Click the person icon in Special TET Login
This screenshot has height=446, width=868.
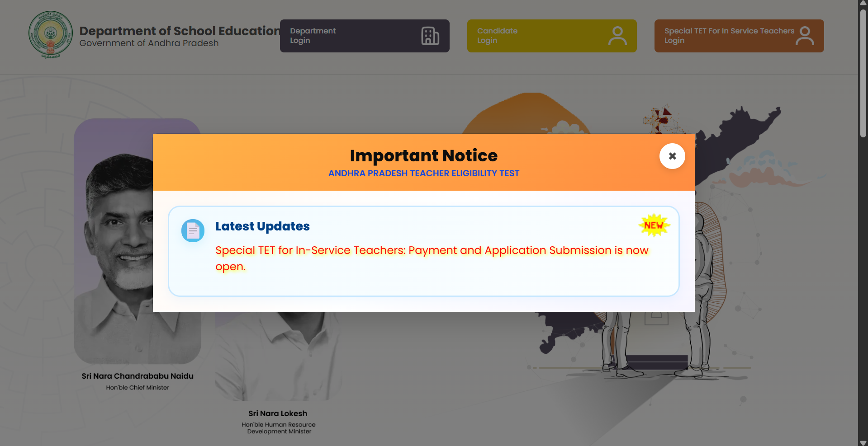(805, 36)
